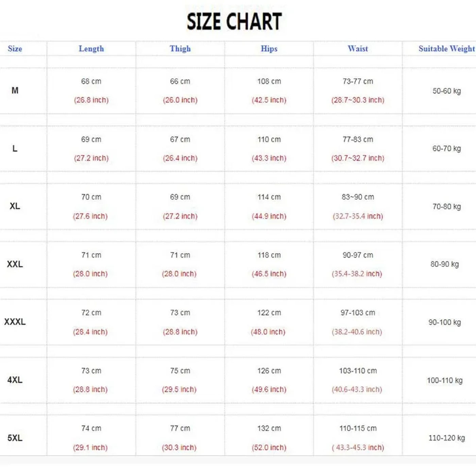Viewport: 476px width, 476px height.
Task: Click the 83~90 cm waist value
Action: coord(358,197)
